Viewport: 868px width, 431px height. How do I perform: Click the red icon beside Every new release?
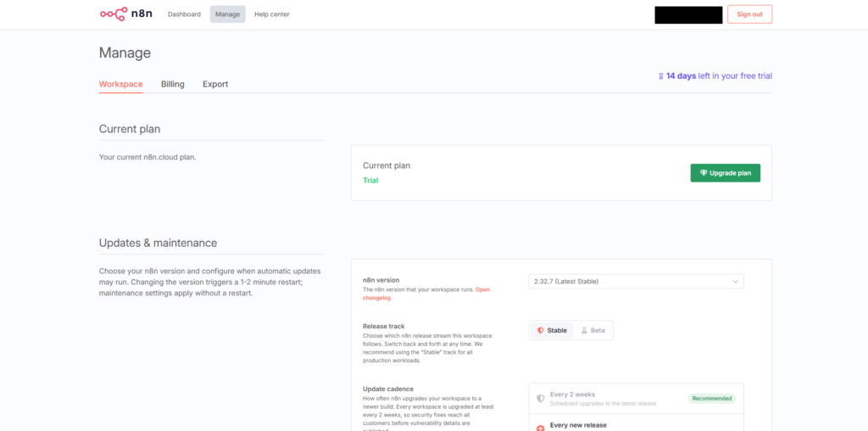[x=541, y=428]
